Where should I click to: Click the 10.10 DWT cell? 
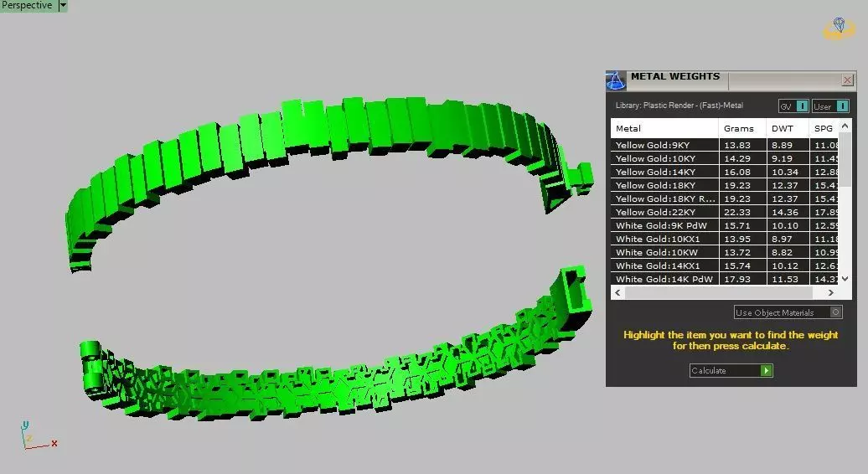(788, 225)
